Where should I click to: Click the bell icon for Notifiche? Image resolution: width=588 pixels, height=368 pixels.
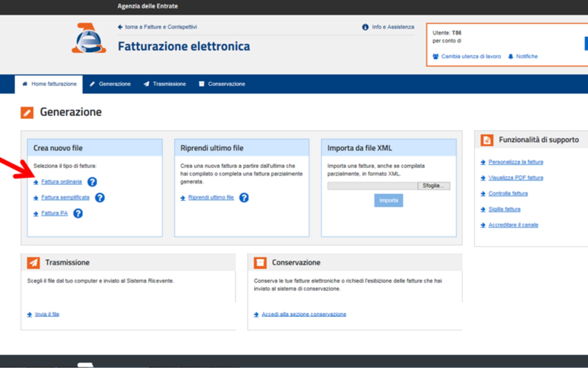click(511, 57)
